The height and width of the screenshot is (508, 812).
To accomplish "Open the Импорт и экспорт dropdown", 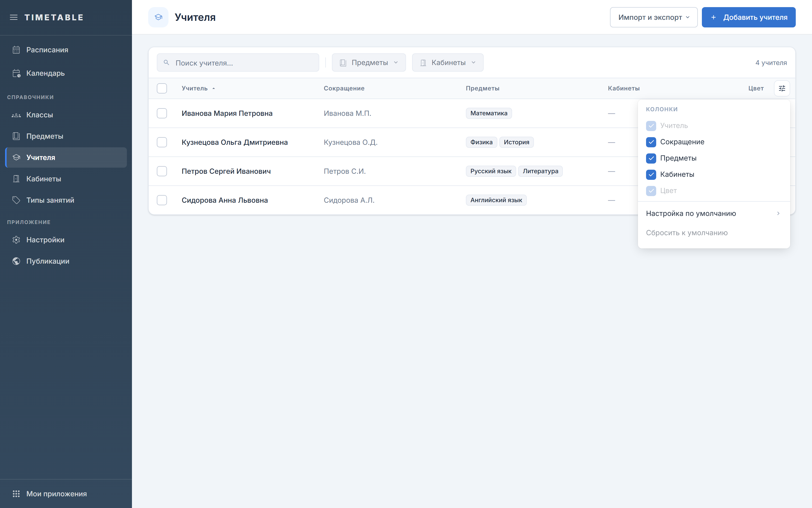I will point(653,17).
